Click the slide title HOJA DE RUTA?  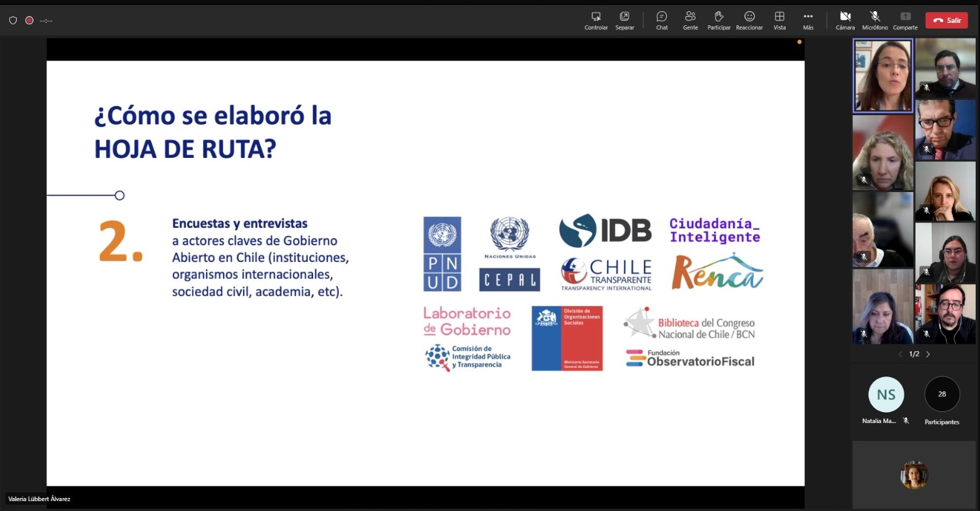[x=185, y=149]
